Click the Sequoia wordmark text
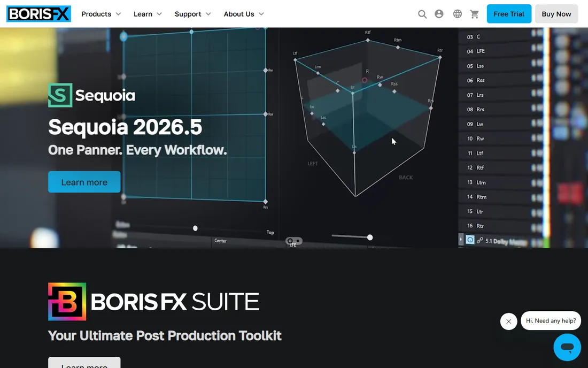This screenshot has height=368, width=588. click(x=105, y=95)
